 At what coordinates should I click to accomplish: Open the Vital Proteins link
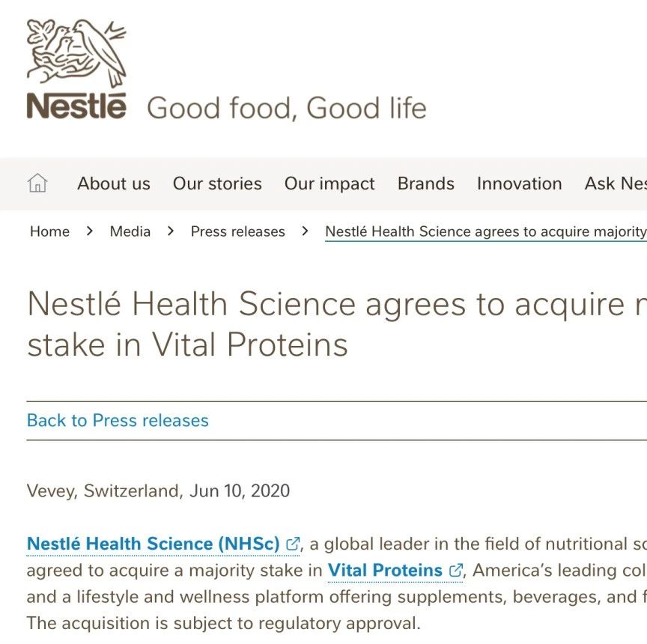pyautogui.click(x=385, y=570)
